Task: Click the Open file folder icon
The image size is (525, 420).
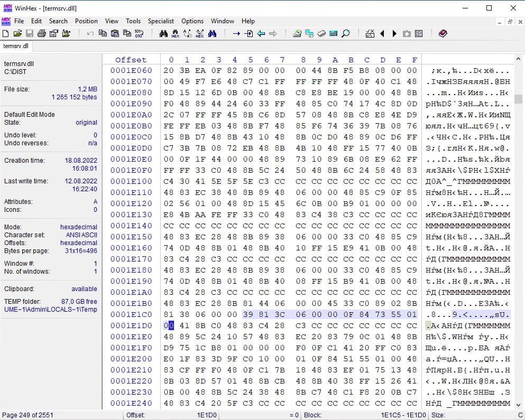Action: pyautogui.click(x=18, y=33)
